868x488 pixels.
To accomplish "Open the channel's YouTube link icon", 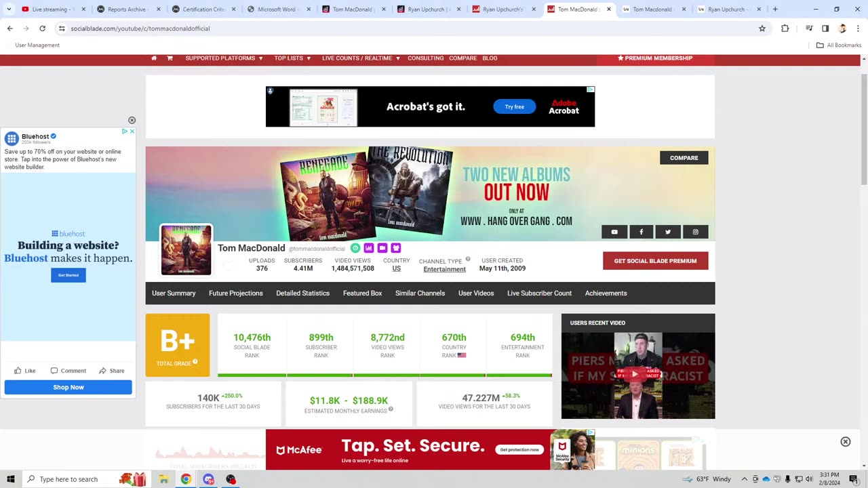I will 614,232.
